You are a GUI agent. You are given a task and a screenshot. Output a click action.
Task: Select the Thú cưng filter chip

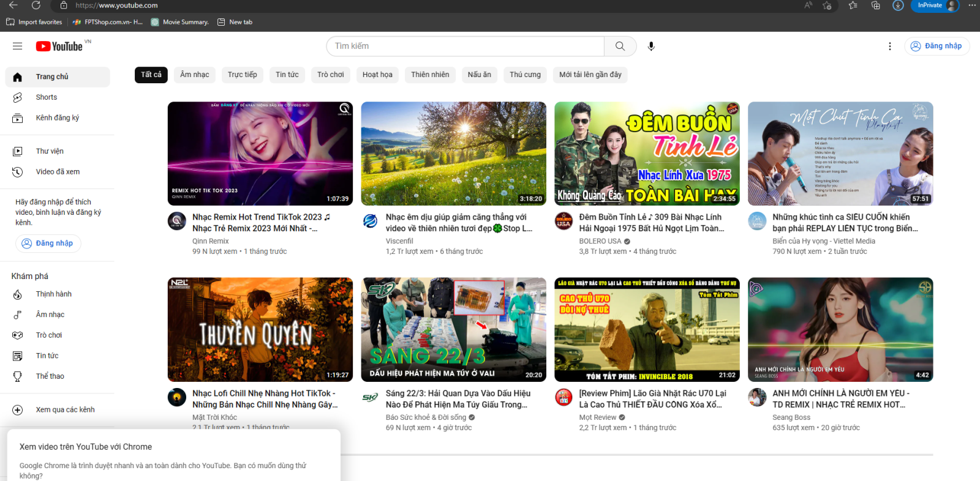click(x=525, y=75)
